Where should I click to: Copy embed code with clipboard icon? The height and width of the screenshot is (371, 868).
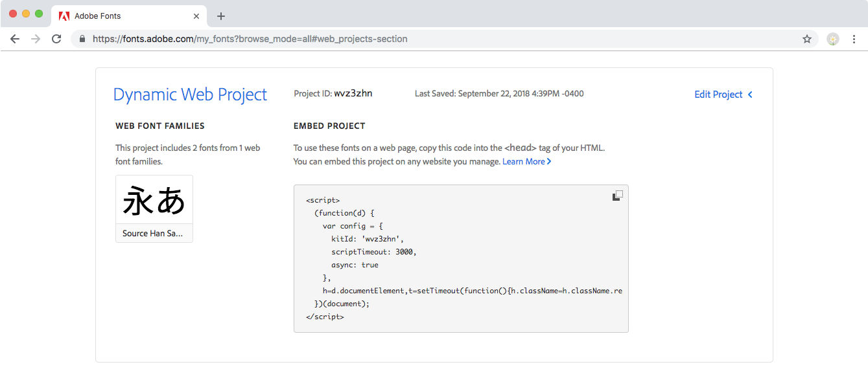point(618,196)
